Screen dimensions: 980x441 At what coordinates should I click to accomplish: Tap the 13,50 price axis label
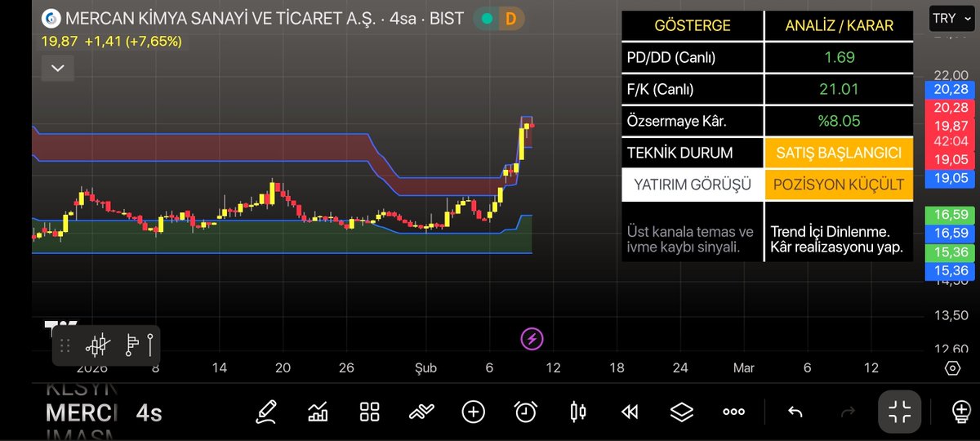(x=951, y=315)
